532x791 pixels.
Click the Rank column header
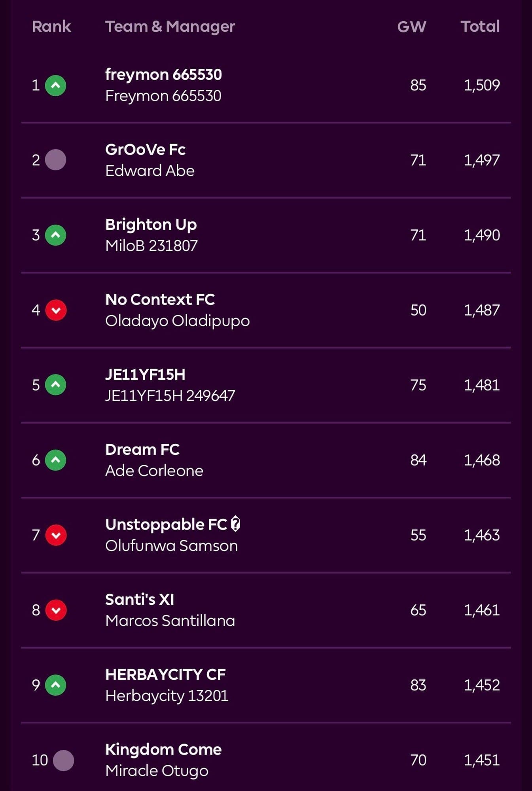(x=51, y=26)
